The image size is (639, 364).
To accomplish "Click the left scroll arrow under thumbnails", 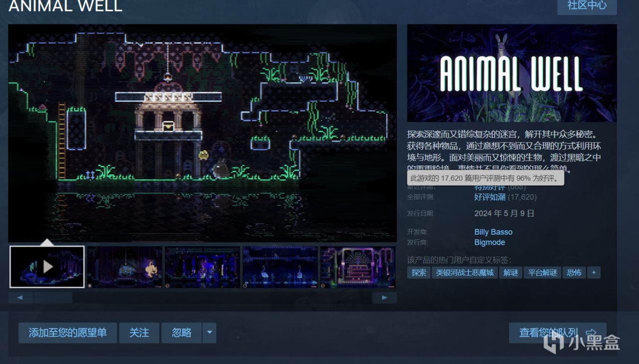I will (20, 298).
